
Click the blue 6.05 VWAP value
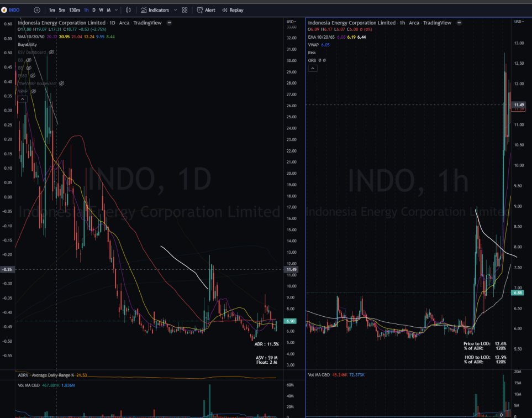[x=325, y=45]
